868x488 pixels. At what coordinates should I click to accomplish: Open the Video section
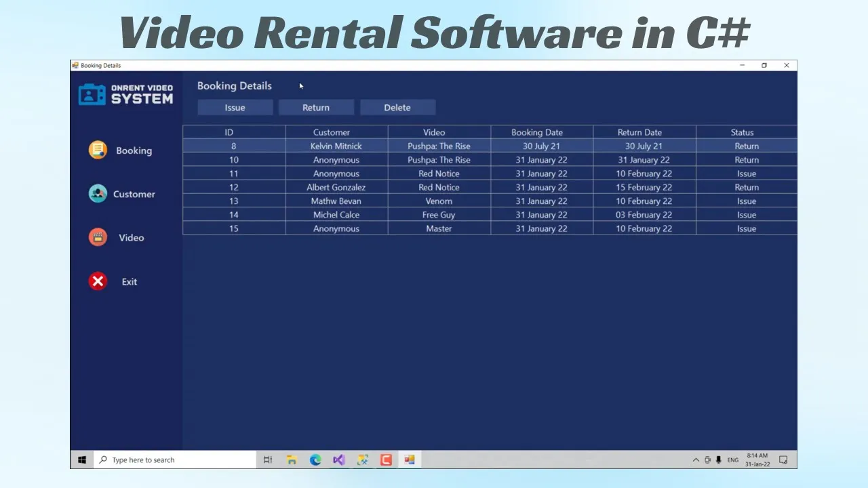tap(131, 237)
